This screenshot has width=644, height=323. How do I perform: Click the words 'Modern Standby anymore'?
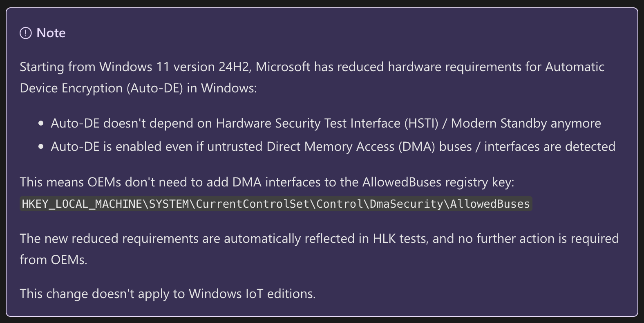[526, 123]
